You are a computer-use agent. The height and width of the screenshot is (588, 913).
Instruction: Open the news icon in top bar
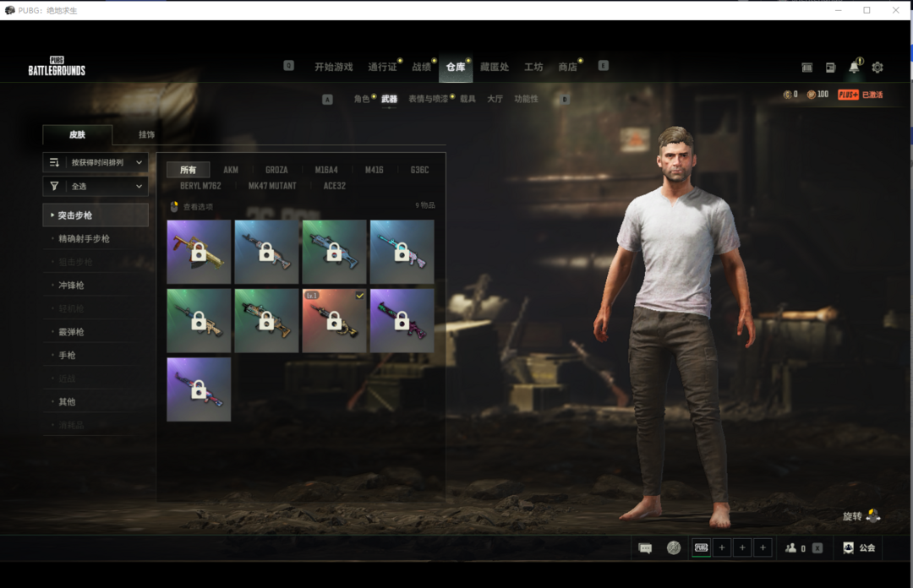[830, 68]
